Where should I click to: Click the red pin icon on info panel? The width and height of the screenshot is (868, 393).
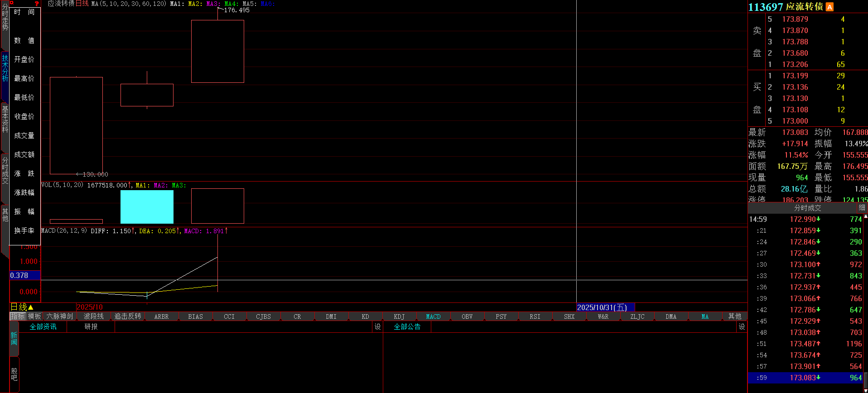tap(12, 3)
